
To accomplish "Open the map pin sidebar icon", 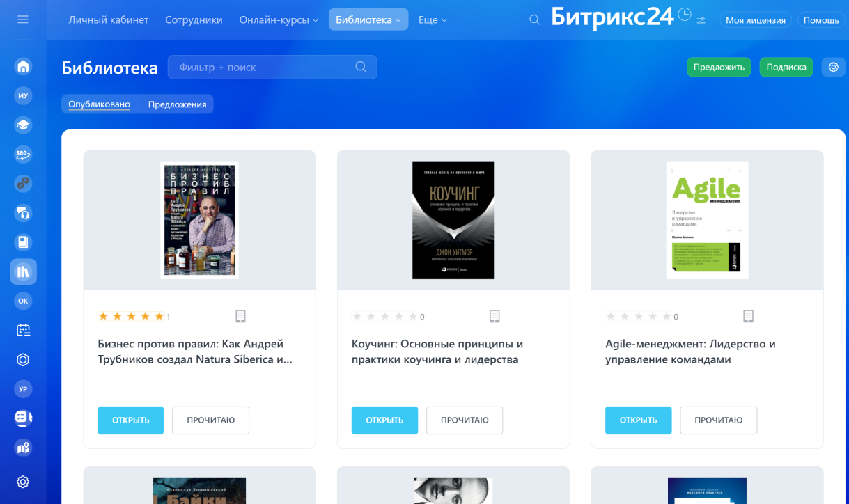I will [23, 447].
